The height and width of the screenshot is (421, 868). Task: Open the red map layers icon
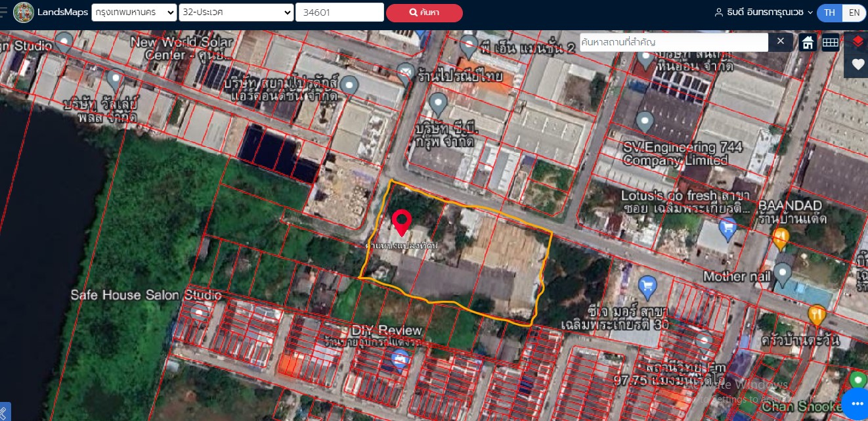[x=857, y=41]
